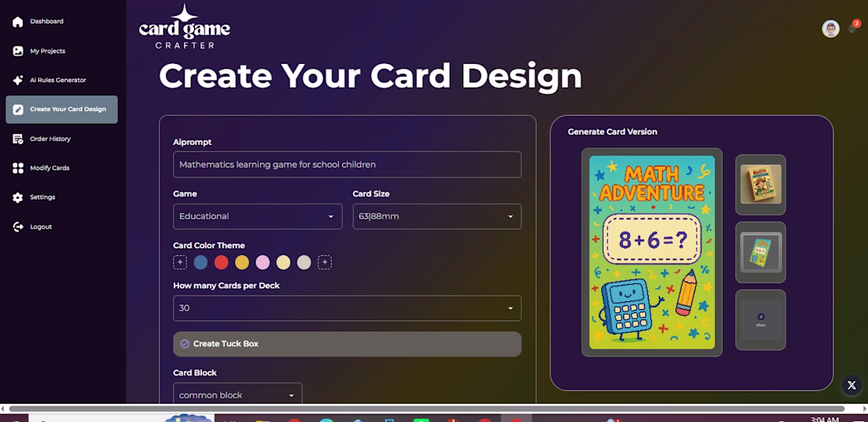
Task: Click the arrow on the Educational dropdown
Action: coord(331,217)
